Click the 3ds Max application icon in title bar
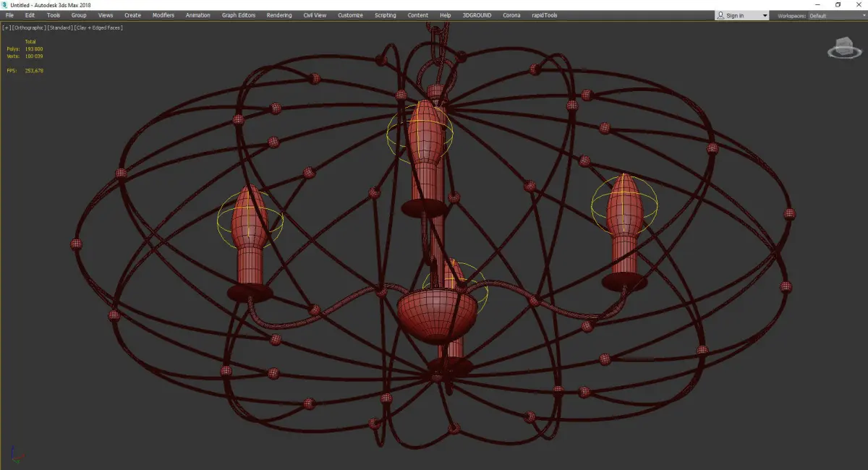 click(x=4, y=5)
